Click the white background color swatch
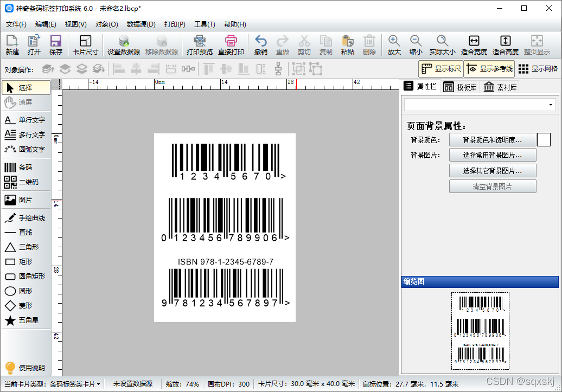 544,140
